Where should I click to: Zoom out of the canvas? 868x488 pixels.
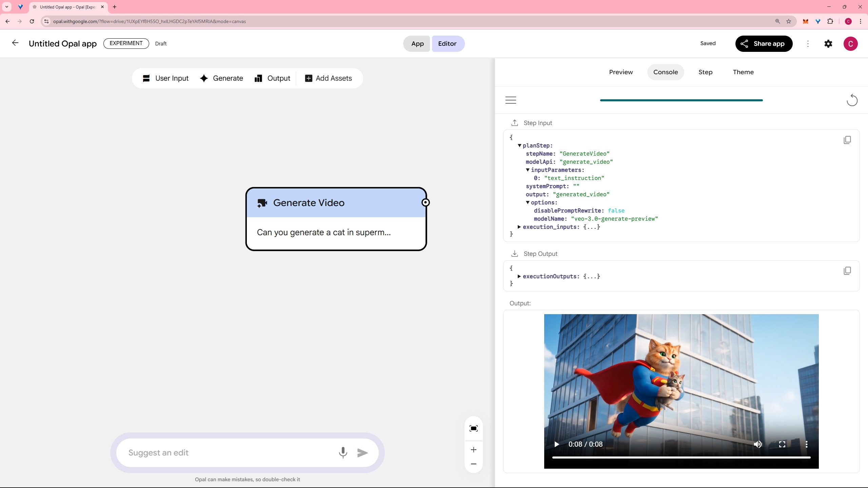point(474,464)
